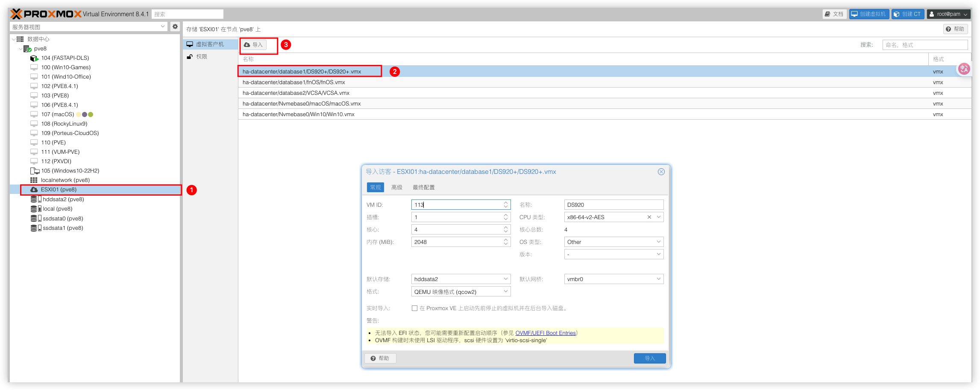The image size is (980, 390).
Task: Open the server view dropdown
Action: click(162, 26)
